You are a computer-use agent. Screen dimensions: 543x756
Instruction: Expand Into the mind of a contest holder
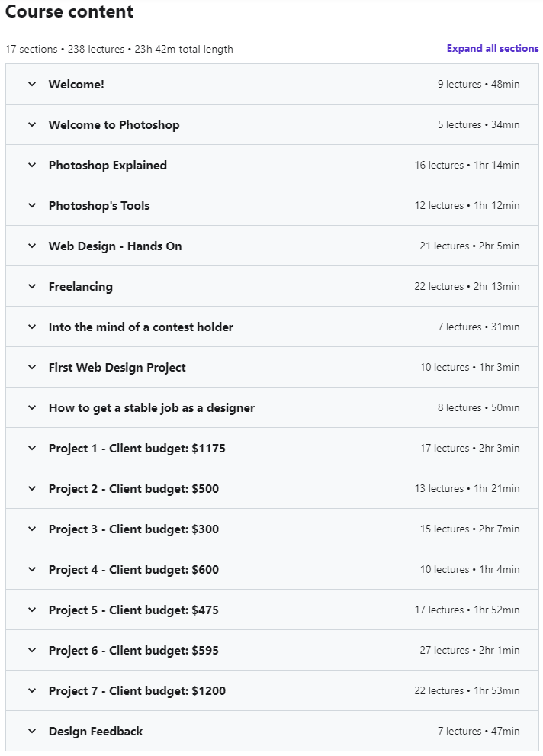[141, 327]
